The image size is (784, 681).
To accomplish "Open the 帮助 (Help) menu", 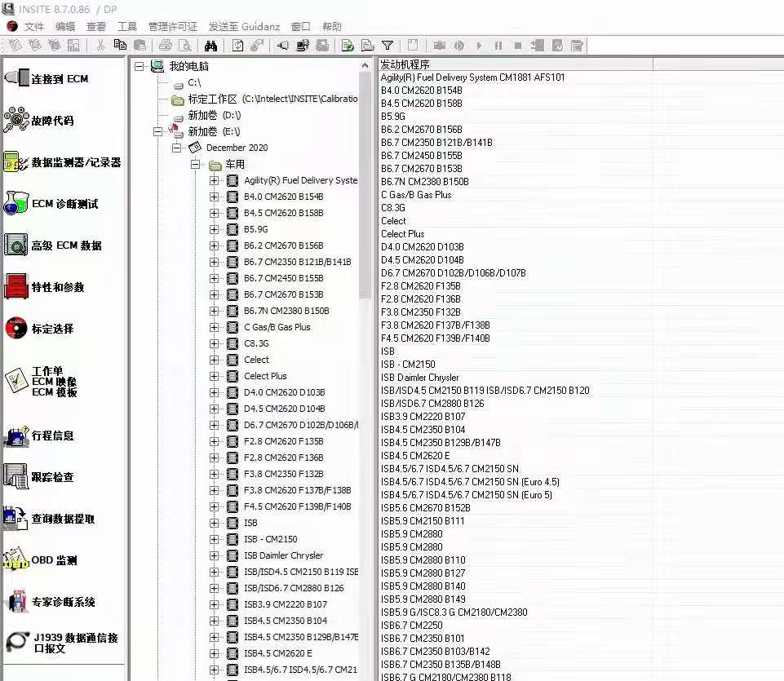I will click(332, 26).
